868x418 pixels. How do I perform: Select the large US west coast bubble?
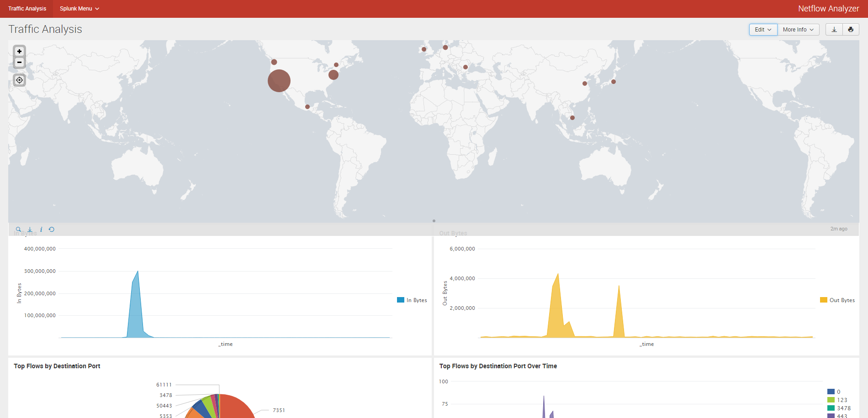coord(279,81)
